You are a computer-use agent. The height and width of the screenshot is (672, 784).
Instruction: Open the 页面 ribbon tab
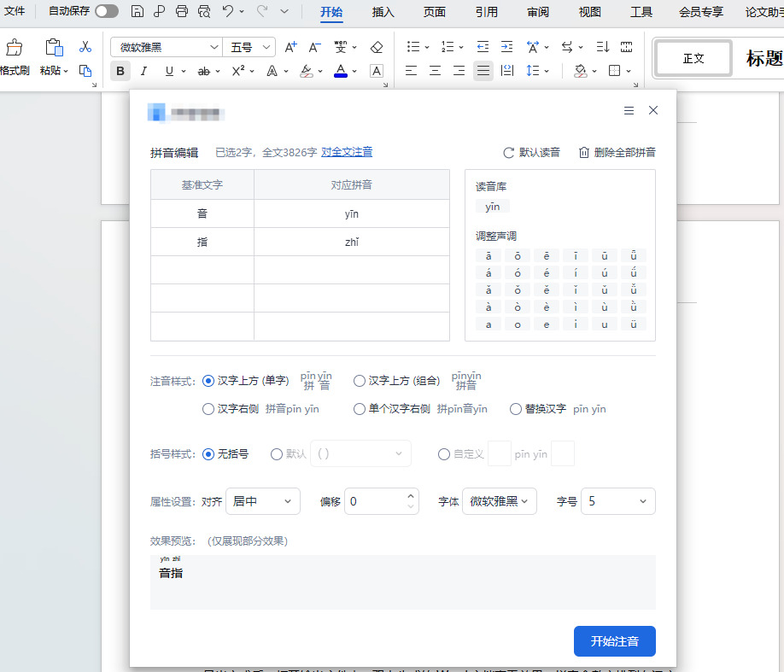(x=435, y=12)
